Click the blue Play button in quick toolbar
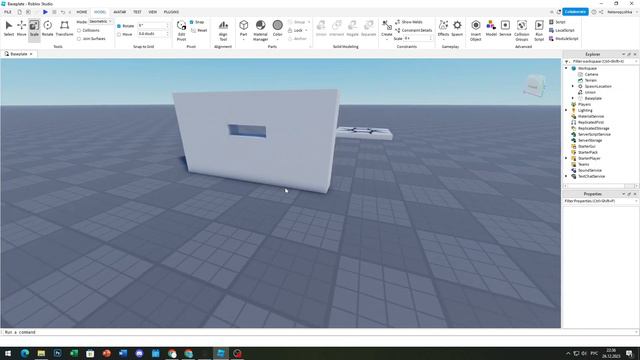 (45, 12)
